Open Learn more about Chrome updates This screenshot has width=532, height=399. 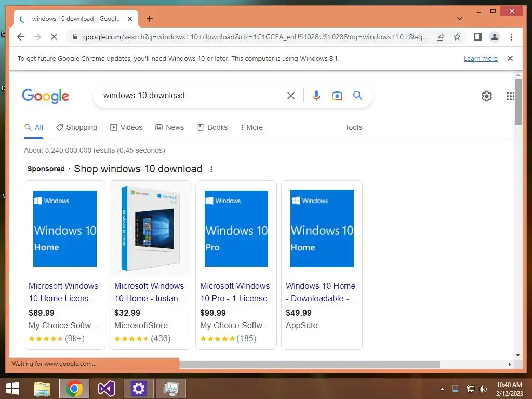[x=481, y=58]
